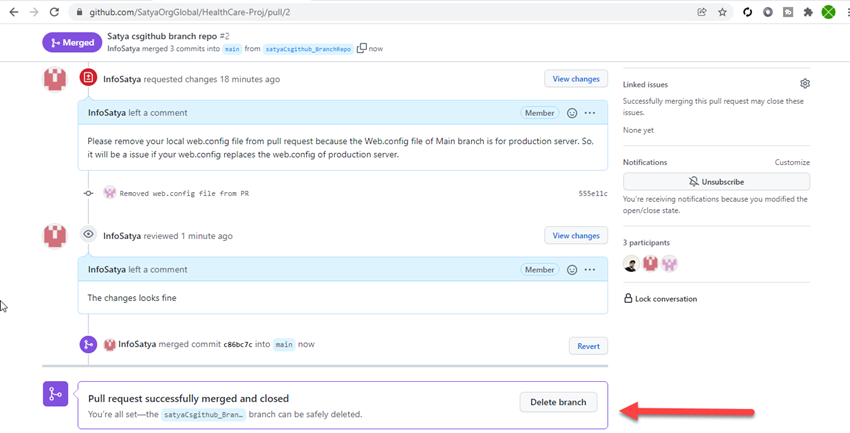Click the Merged status badge
Viewport: 850px width, 433px height.
pyautogui.click(x=72, y=43)
